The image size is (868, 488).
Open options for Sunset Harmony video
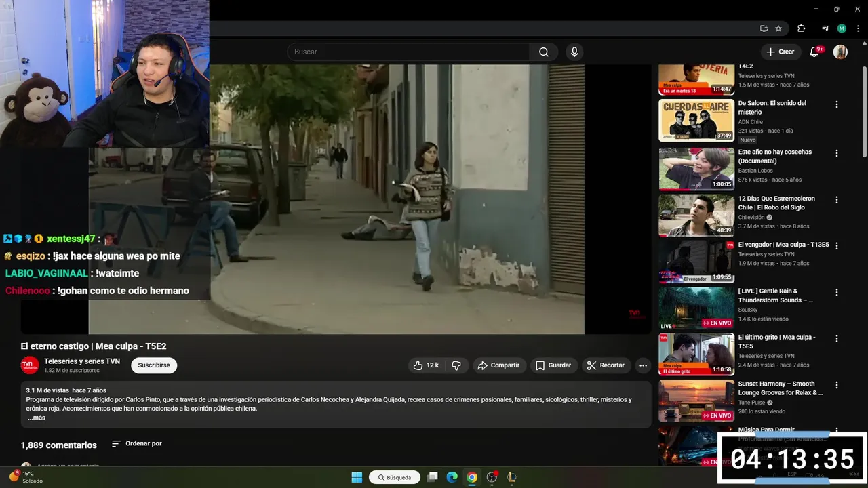(836, 384)
